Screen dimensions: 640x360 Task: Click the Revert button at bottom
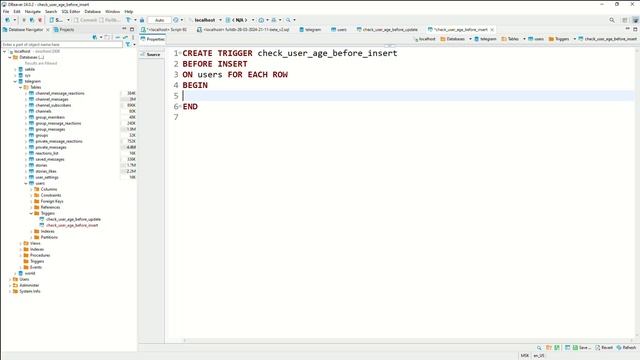(x=604, y=347)
